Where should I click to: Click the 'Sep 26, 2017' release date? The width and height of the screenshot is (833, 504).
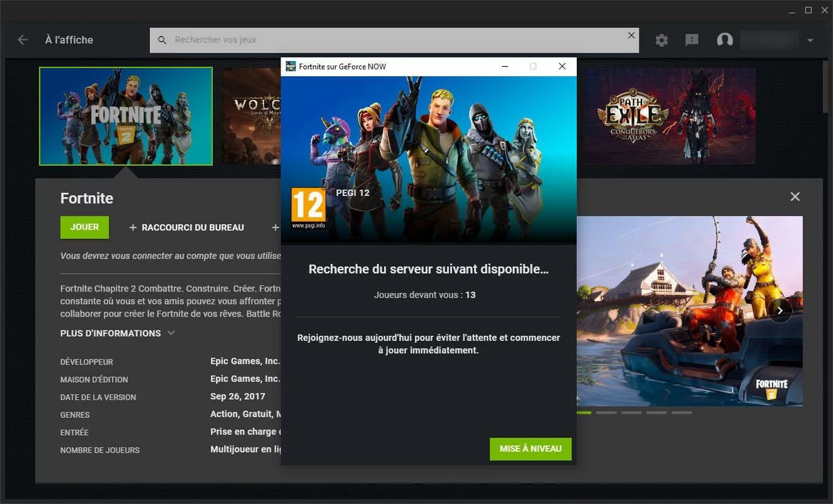(x=237, y=397)
